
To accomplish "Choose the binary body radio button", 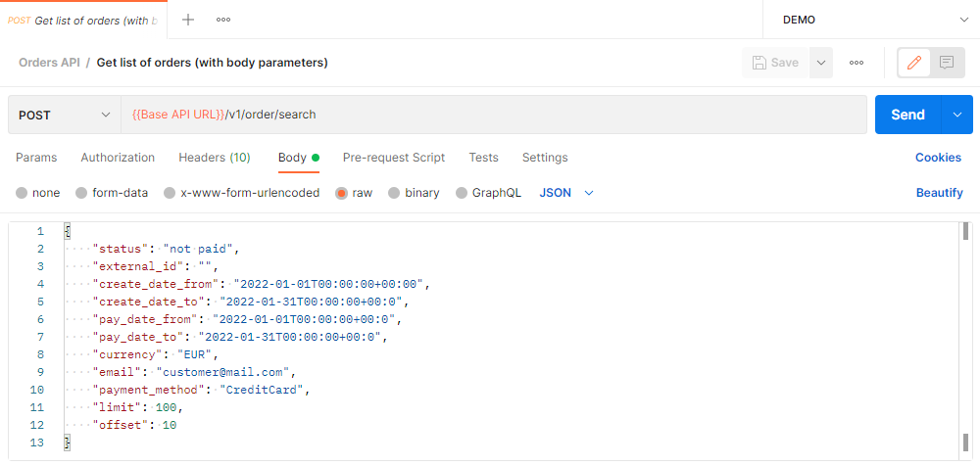I will (394, 193).
